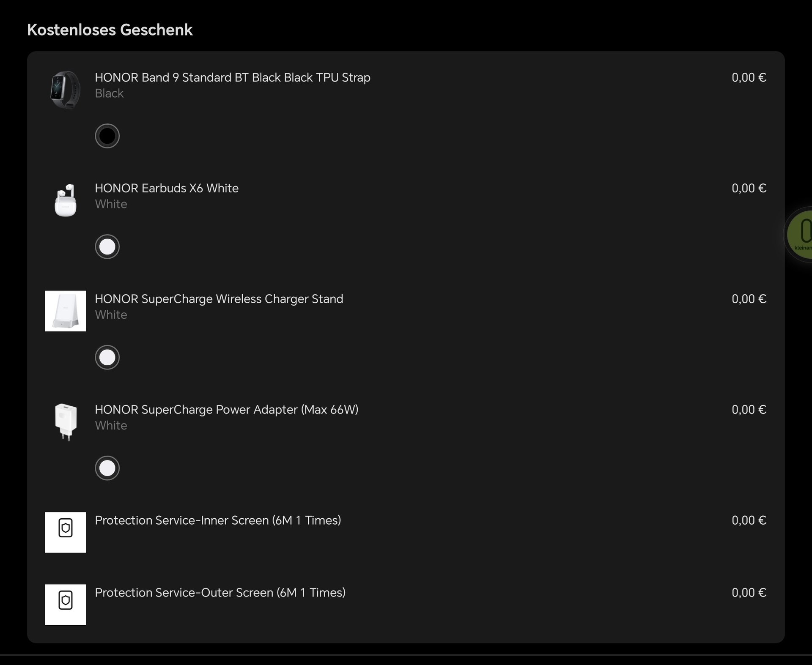
Task: Open the green floating badge at right edge
Action: pos(801,235)
